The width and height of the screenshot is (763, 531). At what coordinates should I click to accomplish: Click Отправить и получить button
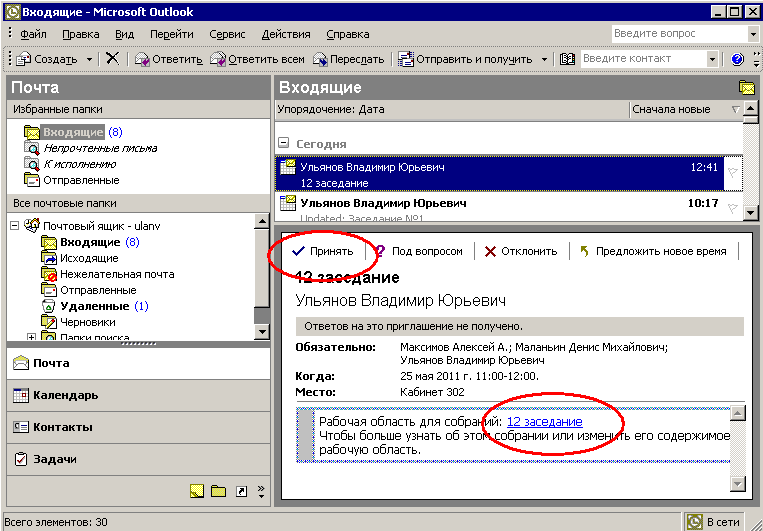[465, 59]
